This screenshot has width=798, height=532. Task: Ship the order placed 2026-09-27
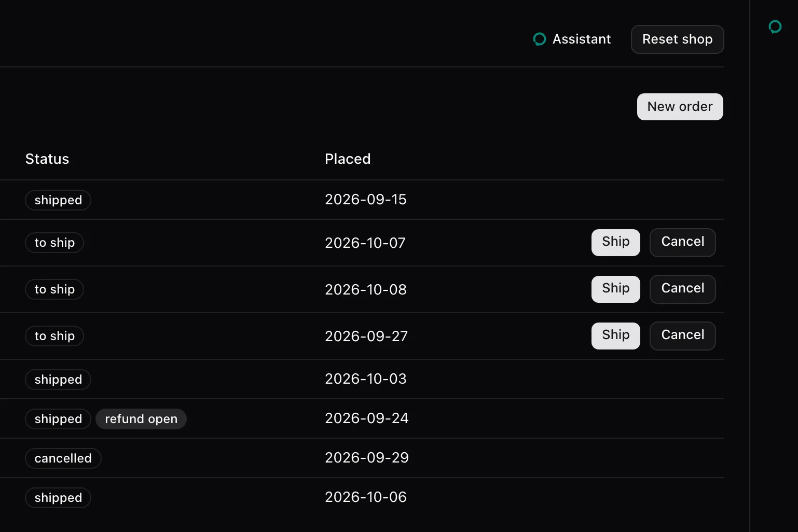click(616, 336)
